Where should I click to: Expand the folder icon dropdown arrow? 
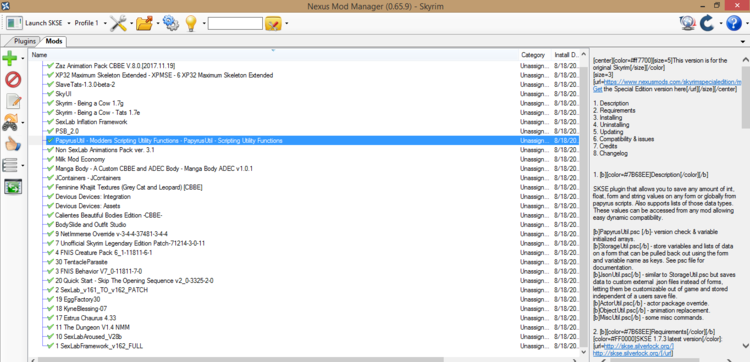point(157,23)
